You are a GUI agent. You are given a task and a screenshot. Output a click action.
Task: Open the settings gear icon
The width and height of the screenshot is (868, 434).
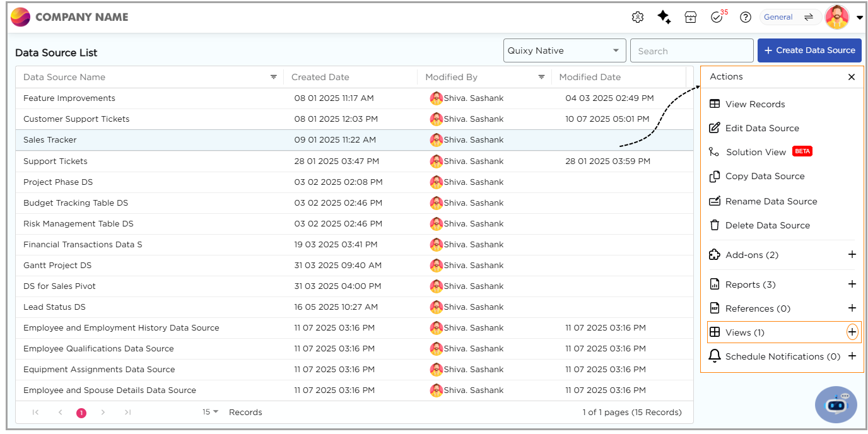point(637,18)
